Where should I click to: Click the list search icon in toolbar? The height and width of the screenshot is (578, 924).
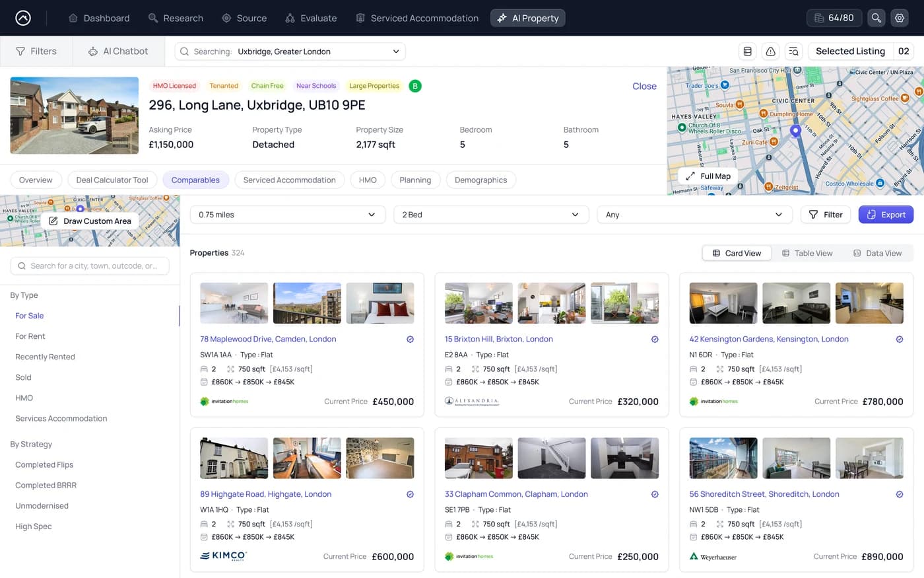[x=793, y=51]
